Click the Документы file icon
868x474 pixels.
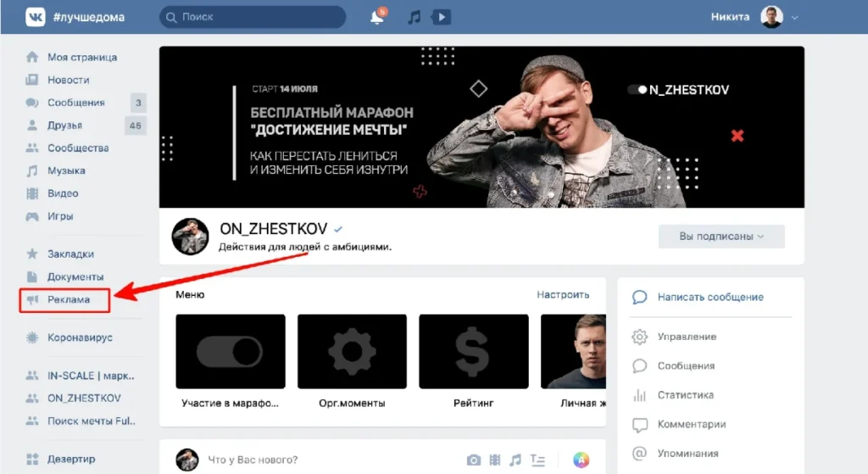pos(32,276)
